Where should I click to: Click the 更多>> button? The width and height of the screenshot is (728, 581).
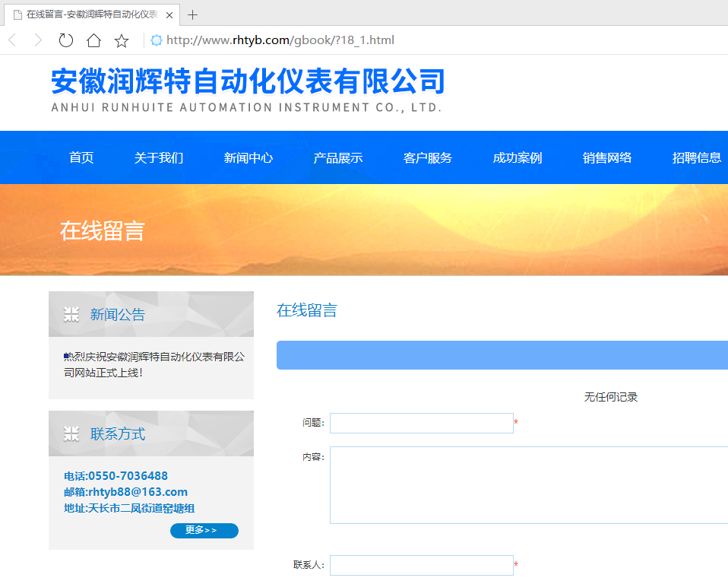click(x=204, y=530)
